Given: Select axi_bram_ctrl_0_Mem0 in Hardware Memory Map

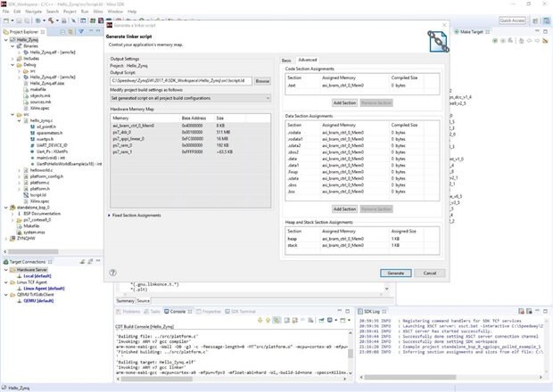Looking at the screenshot, I should [x=191, y=126].
